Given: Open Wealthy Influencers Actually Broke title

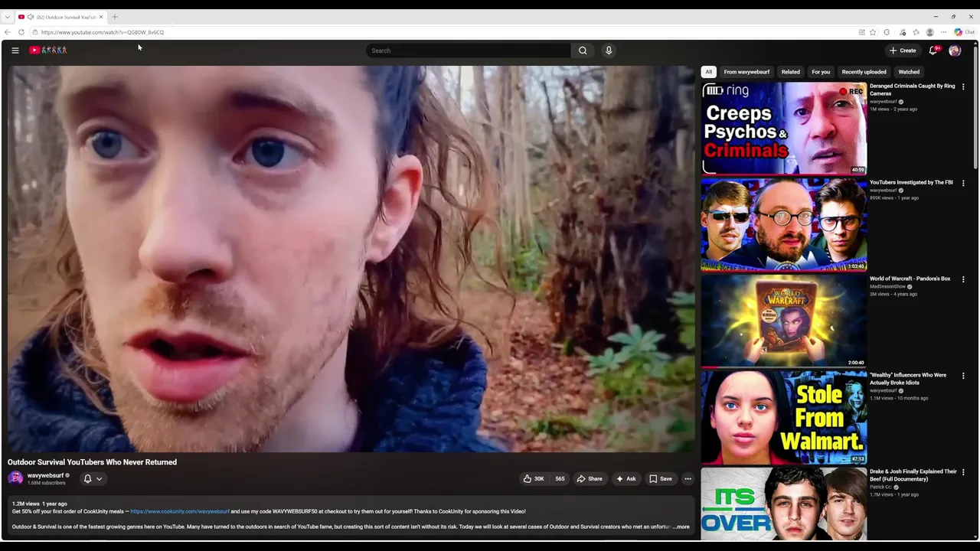Looking at the screenshot, I should 908,379.
